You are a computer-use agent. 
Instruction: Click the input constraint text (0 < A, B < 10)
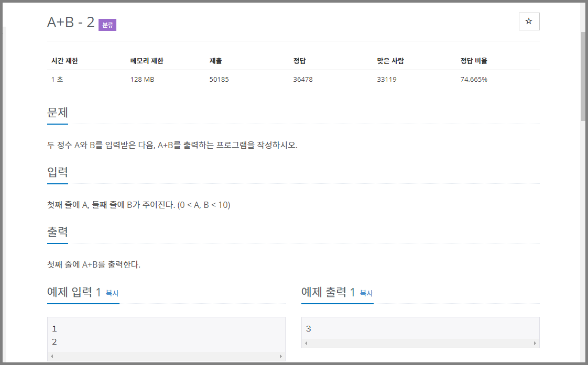coord(204,205)
